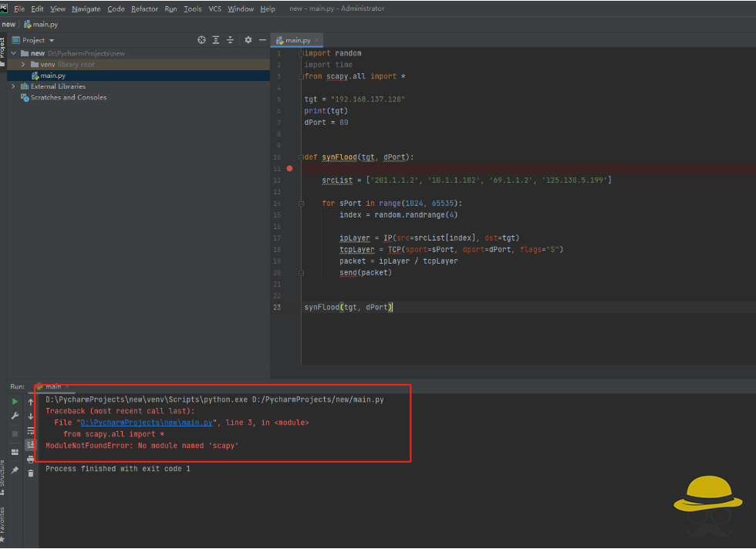Toggle the Project tool window side tab
The height and width of the screenshot is (549, 756).
coord(2,51)
